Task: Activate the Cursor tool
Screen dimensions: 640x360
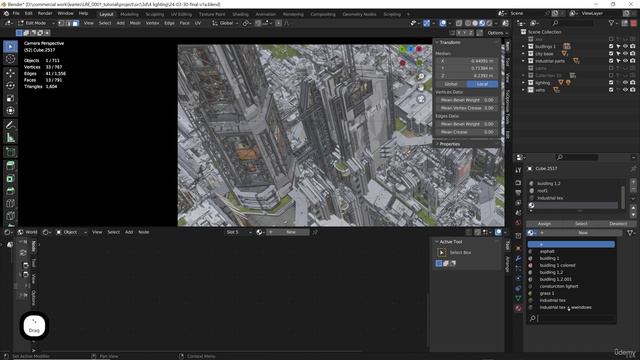Action: (x=10, y=59)
